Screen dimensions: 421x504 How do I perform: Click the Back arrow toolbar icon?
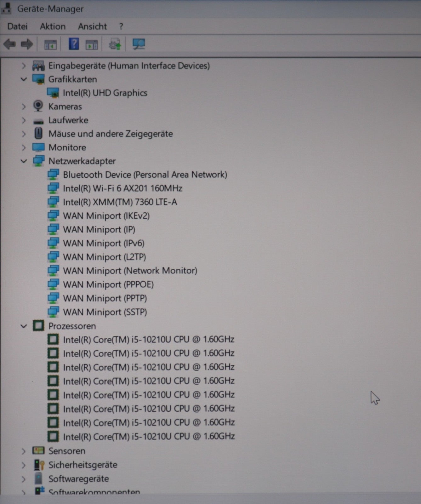click(9, 44)
